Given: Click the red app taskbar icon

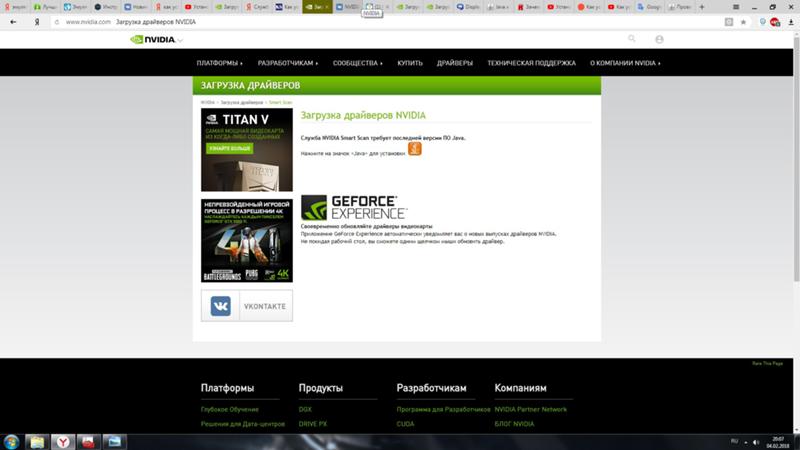Looking at the screenshot, I should click(x=88, y=442).
